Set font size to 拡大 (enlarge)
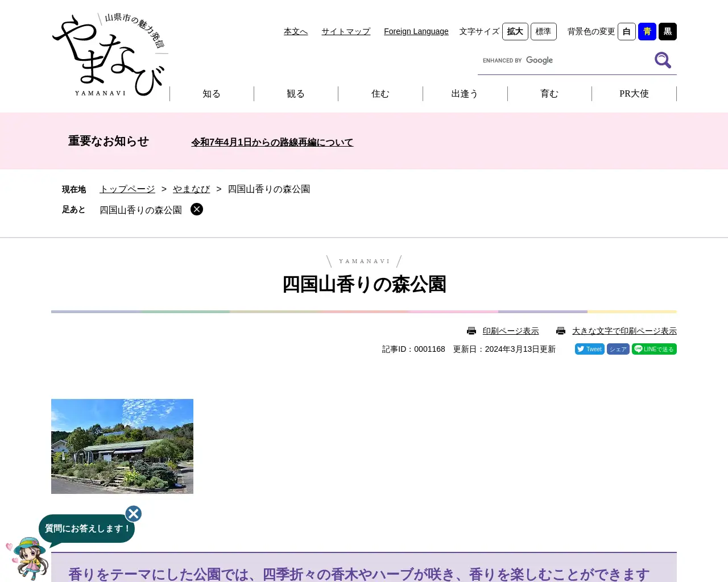 point(515,31)
